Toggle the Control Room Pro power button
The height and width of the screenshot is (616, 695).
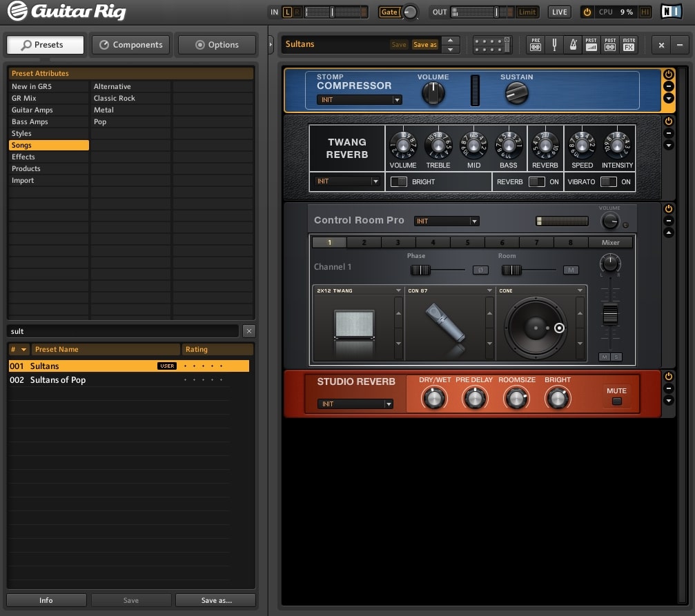click(x=669, y=209)
